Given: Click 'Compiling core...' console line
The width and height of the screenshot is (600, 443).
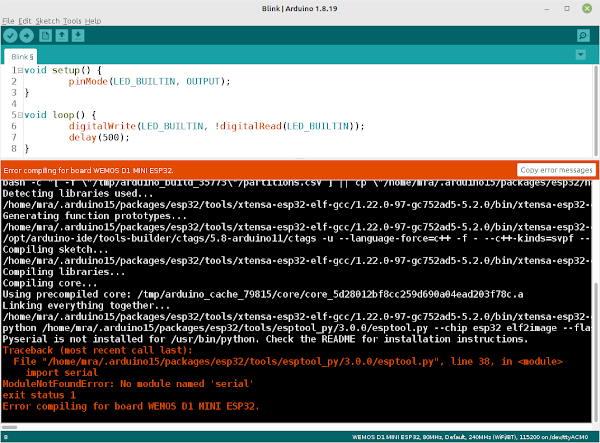Looking at the screenshot, I should pyautogui.click(x=50, y=283).
